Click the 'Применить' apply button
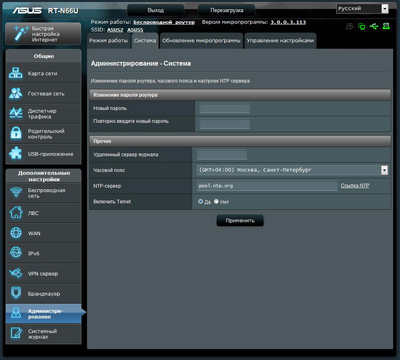400x360 pixels. tap(240, 220)
